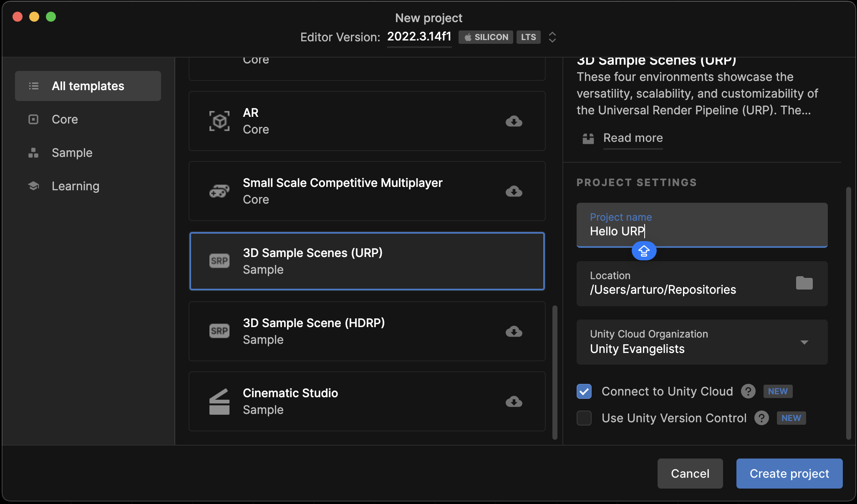Click the blue caps lock indicator icon
Image resolution: width=857 pixels, height=504 pixels.
[x=644, y=251]
